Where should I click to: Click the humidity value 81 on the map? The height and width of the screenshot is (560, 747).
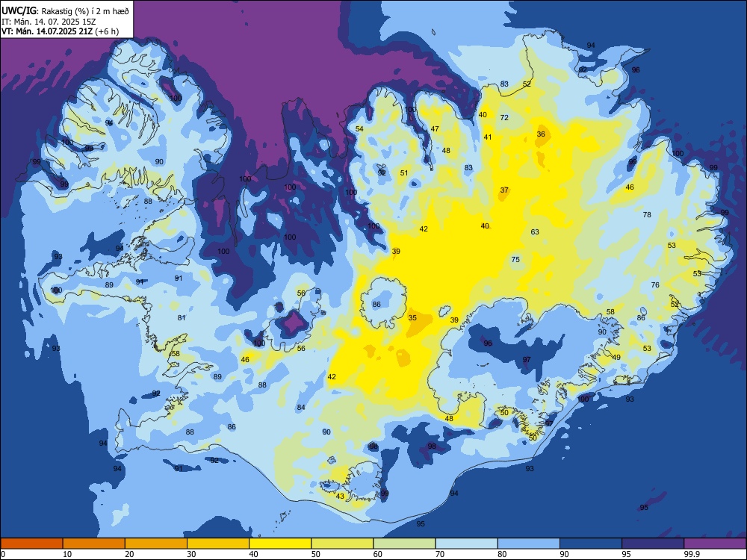click(x=182, y=317)
